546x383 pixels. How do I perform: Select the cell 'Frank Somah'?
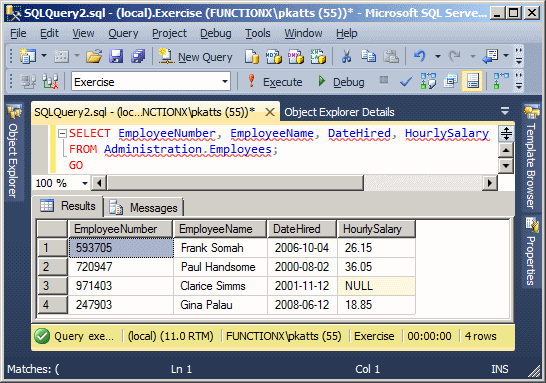[220, 248]
